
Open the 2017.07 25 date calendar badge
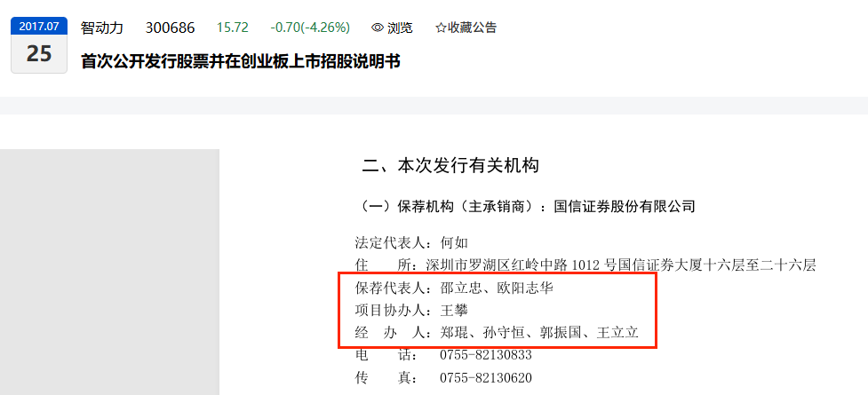click(x=39, y=44)
